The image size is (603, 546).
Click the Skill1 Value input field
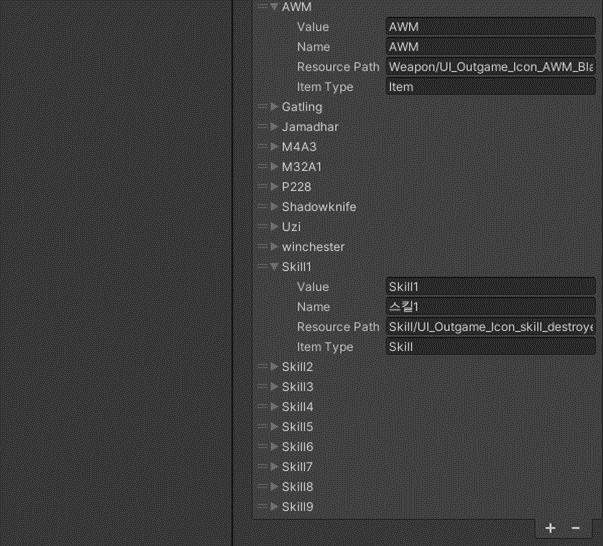(x=491, y=287)
